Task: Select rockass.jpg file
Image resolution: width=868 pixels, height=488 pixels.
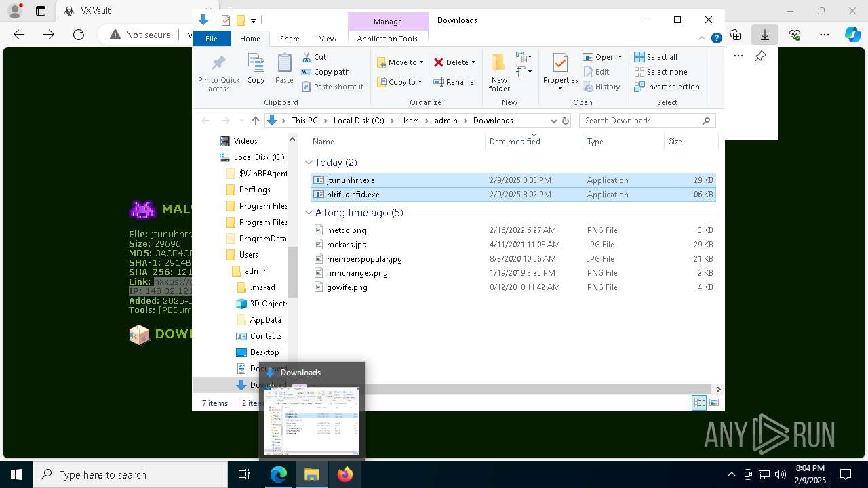Action: (513, 245)
